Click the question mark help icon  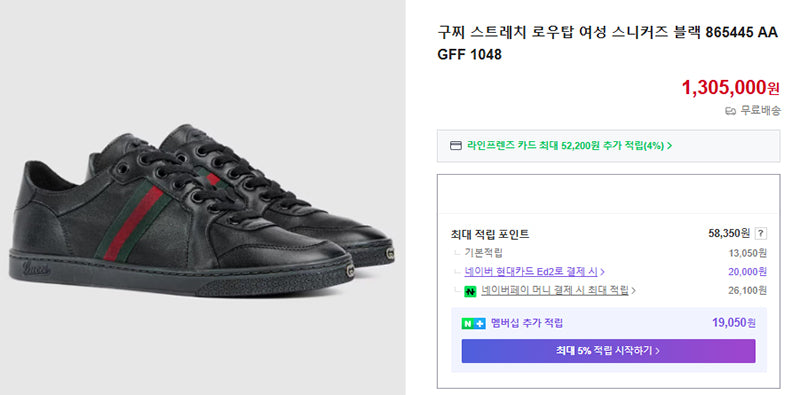[760, 234]
